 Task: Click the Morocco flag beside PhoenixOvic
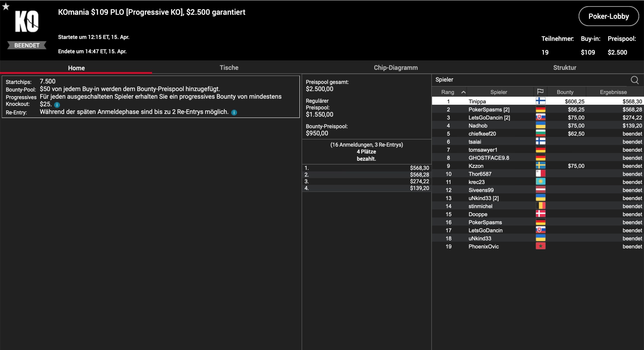[x=540, y=246]
